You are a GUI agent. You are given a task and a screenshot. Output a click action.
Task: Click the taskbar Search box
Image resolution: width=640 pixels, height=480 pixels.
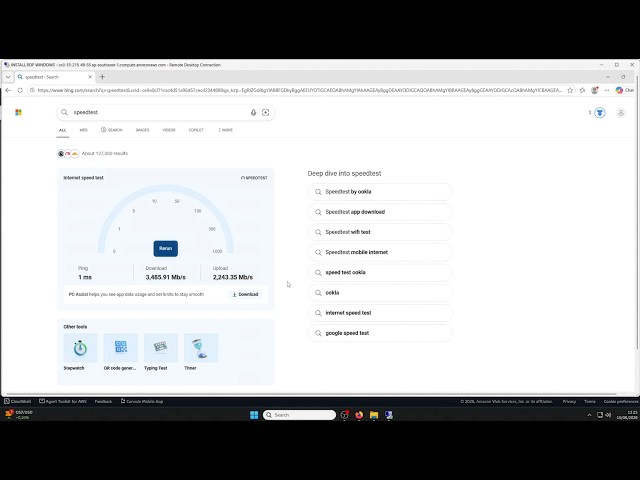click(299, 415)
